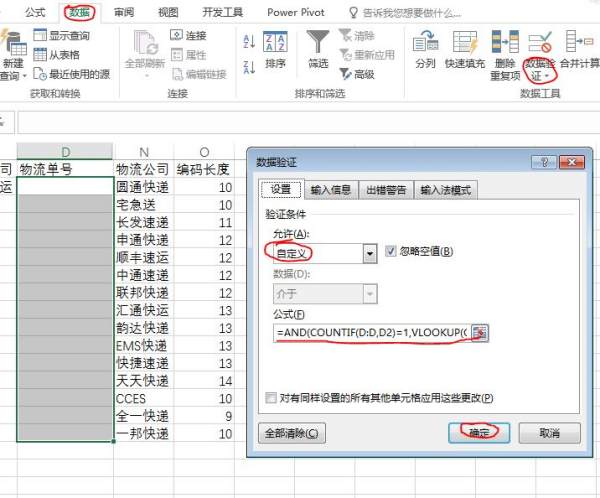Select the 出错警告 dialog tab
The image size is (600, 498).
tap(386, 190)
